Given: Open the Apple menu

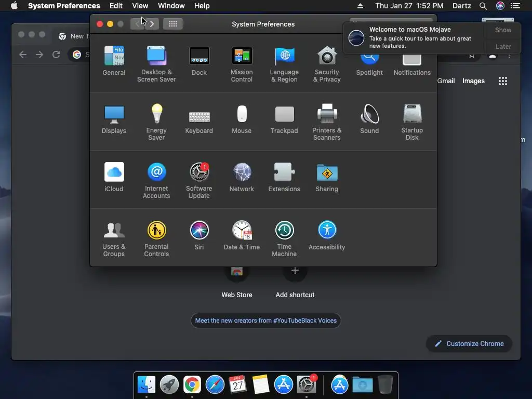Looking at the screenshot, I should click(14, 6).
